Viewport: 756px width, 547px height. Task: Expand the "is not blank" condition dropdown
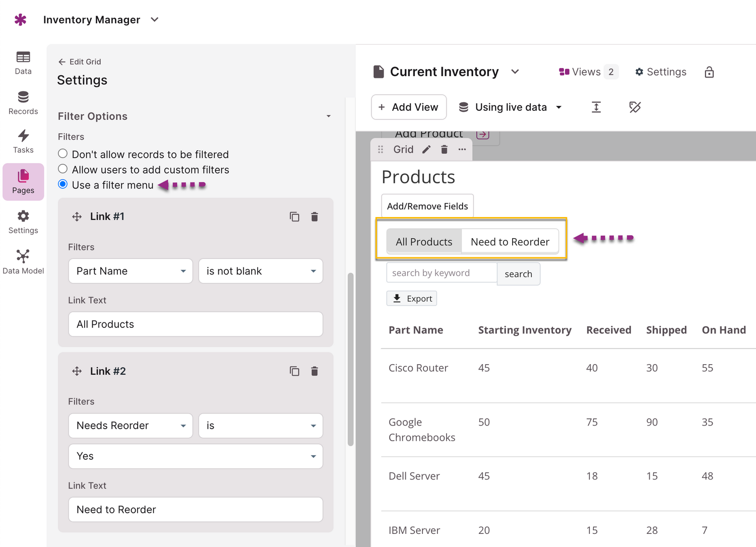pyautogui.click(x=261, y=271)
